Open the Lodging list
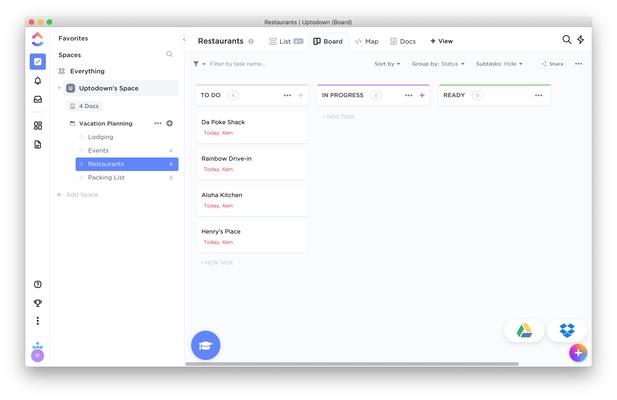The image size is (617, 400). [x=100, y=137]
